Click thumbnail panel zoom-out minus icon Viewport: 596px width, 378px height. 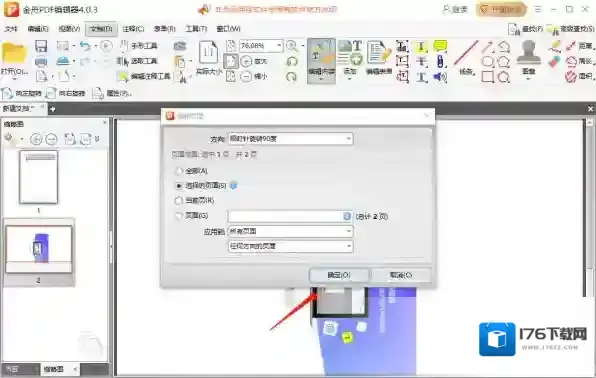coord(51,139)
